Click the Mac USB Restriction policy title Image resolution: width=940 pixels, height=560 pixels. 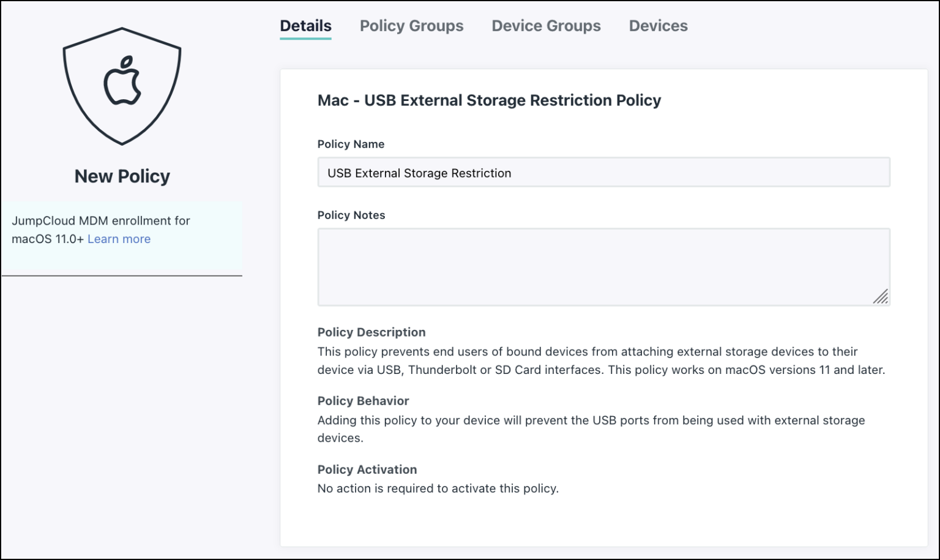point(488,100)
